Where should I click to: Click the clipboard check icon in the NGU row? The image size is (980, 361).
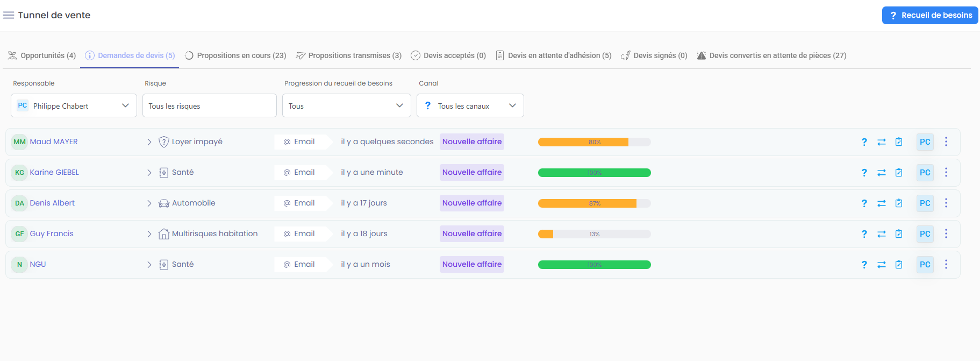[x=899, y=265]
